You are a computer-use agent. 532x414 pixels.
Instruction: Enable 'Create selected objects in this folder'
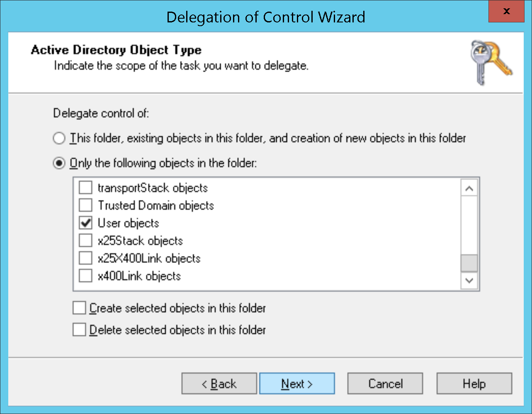pos(79,308)
